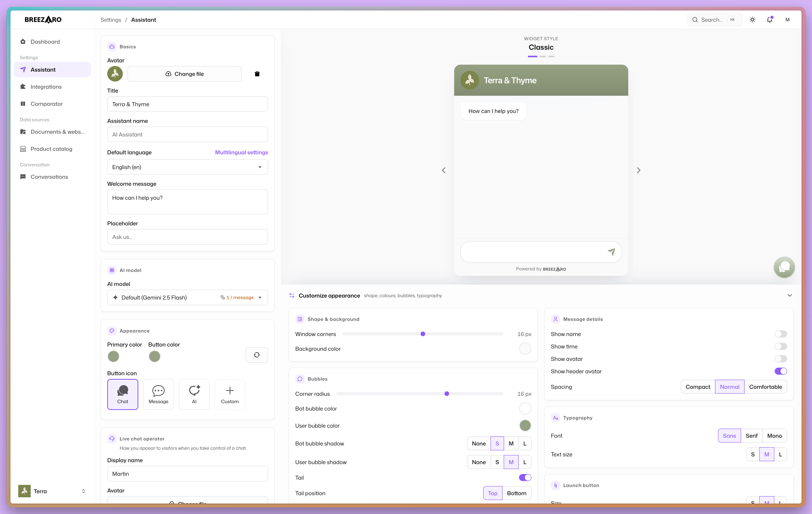Open Conversations in the sidebar
812x514 pixels.
[52, 177]
